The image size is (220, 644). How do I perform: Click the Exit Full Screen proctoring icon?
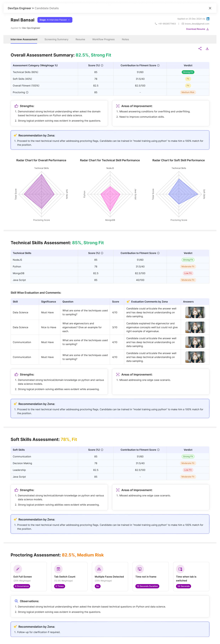[x=18, y=569]
